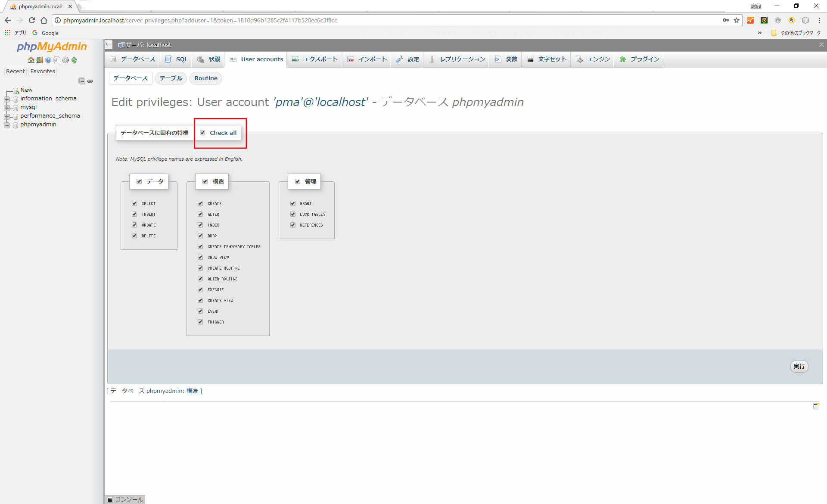Click the phpMyAdmin logo
Screen dimensions: 827x504
pyautogui.click(x=52, y=47)
